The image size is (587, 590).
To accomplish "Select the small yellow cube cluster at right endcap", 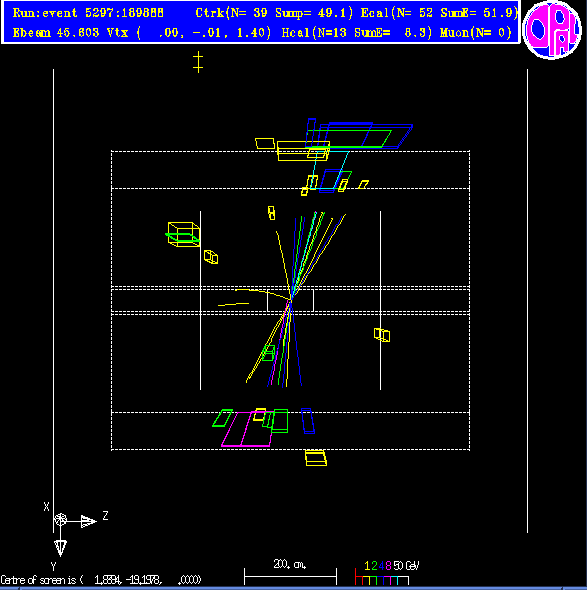I will click(382, 335).
